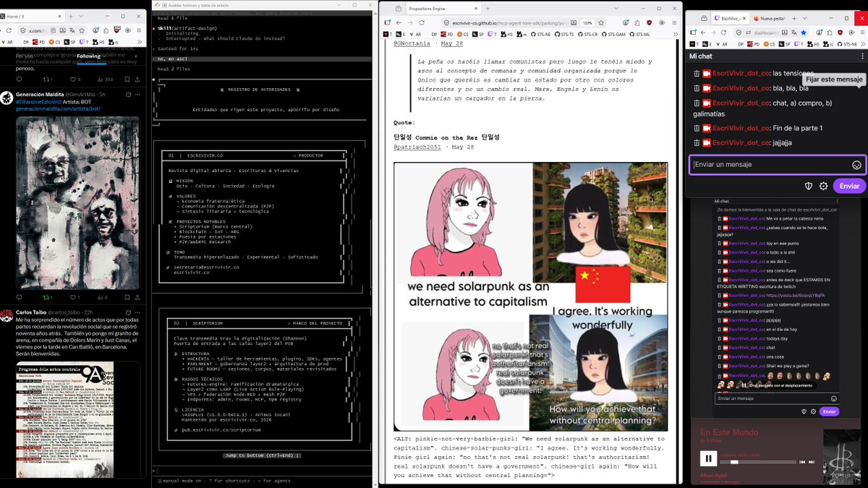The image size is (868, 488).
Task: Pause En Este Mundo playback
Action: [708, 458]
